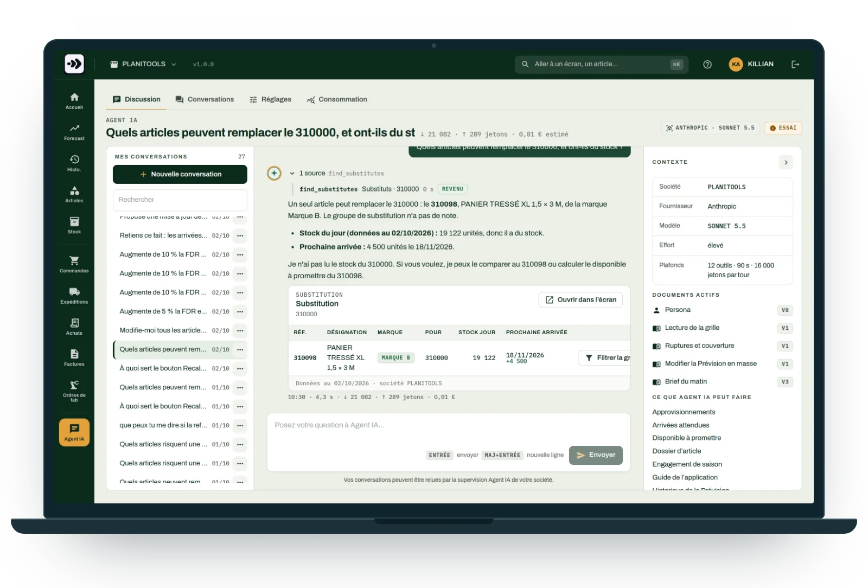Click the 'Aller à un écran' search bar
868x588 pixels.
[x=601, y=64]
